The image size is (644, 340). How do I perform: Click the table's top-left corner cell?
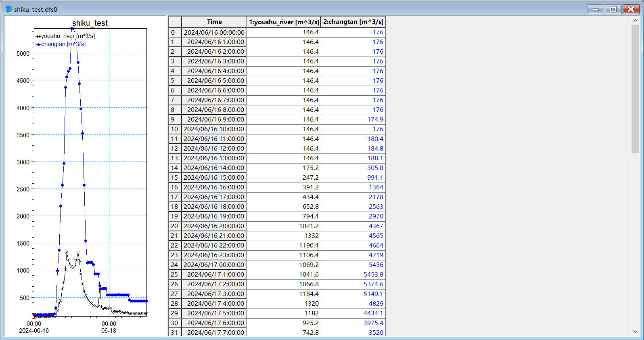click(x=175, y=22)
